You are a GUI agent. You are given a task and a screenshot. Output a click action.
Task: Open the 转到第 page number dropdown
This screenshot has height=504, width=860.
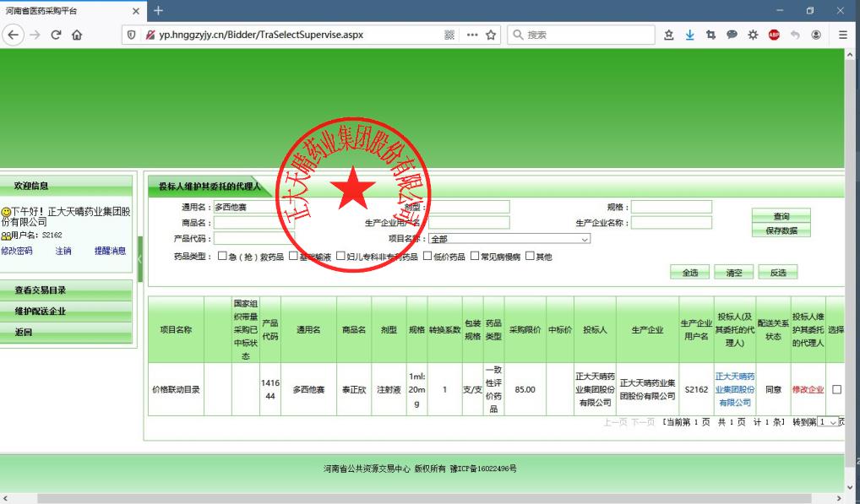click(828, 422)
